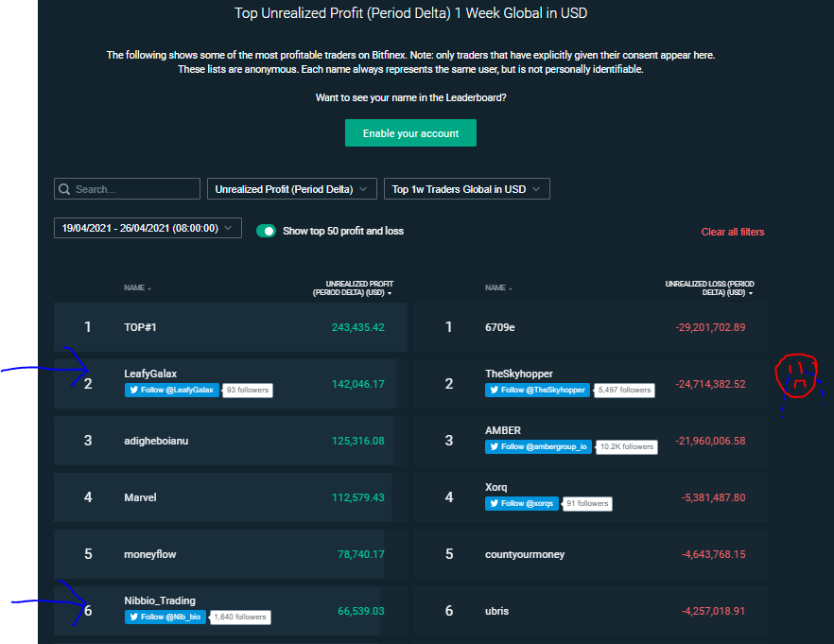
Task: Select the adigheboianu trader name
Action: 156,441
